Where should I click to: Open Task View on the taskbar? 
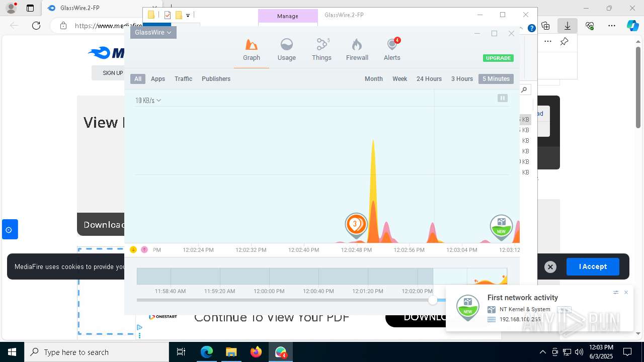(181, 352)
